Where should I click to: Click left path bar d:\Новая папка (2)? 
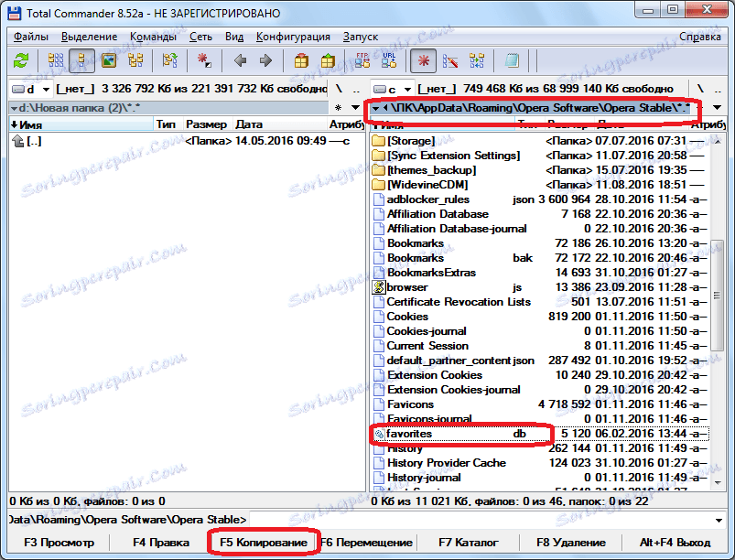tap(168, 108)
